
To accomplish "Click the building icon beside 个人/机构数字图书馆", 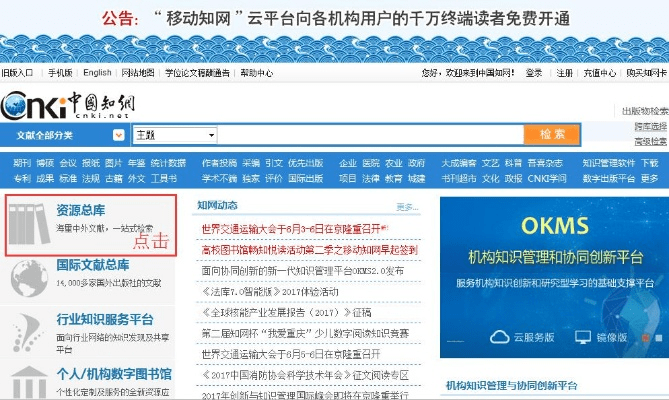I will (29, 383).
